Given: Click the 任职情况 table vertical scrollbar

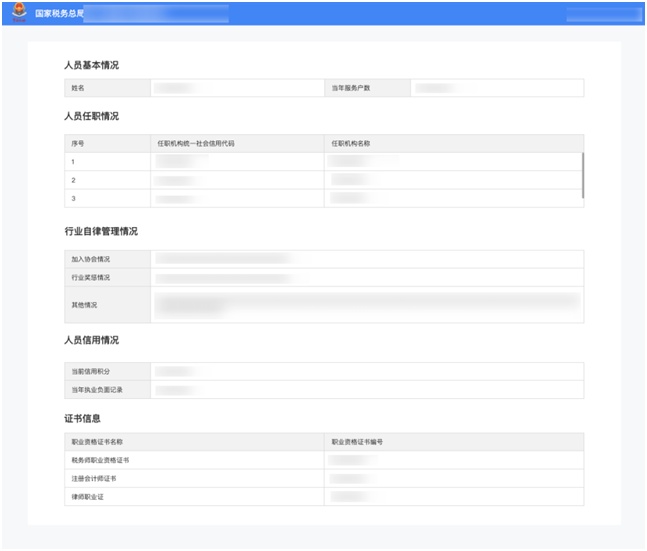Looking at the screenshot, I should (x=582, y=174).
